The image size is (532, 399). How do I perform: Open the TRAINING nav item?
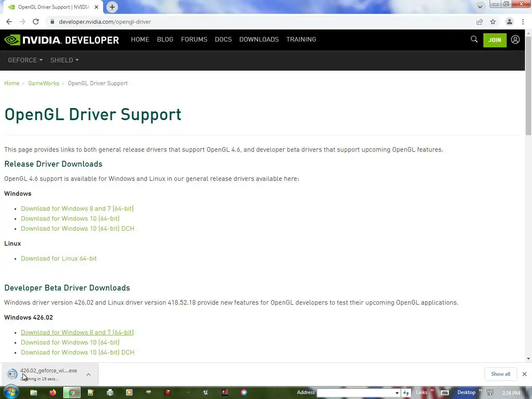tap(301, 39)
